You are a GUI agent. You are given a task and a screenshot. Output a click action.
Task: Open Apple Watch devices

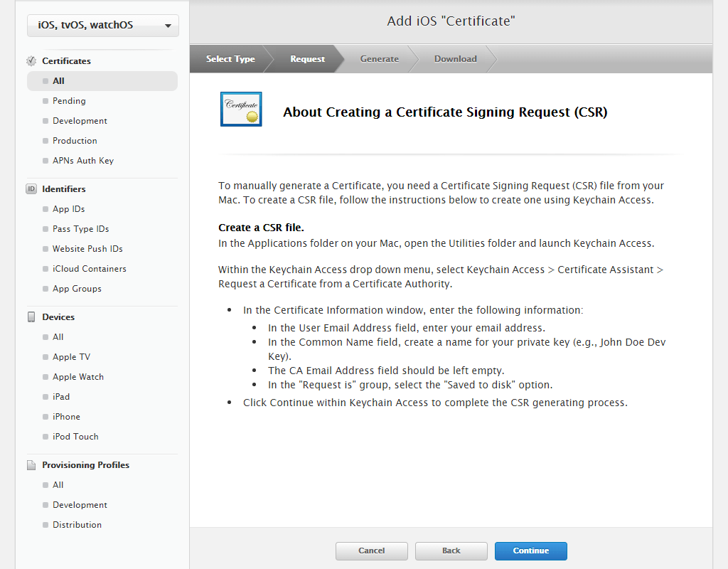click(x=78, y=377)
